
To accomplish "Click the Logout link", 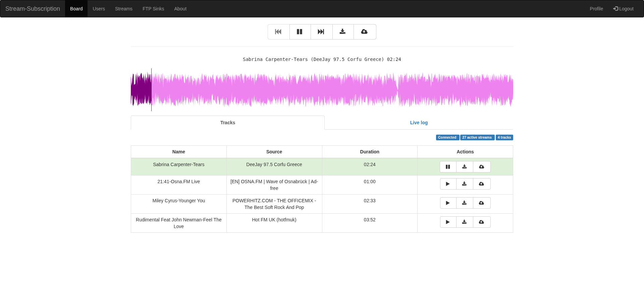I will [623, 9].
